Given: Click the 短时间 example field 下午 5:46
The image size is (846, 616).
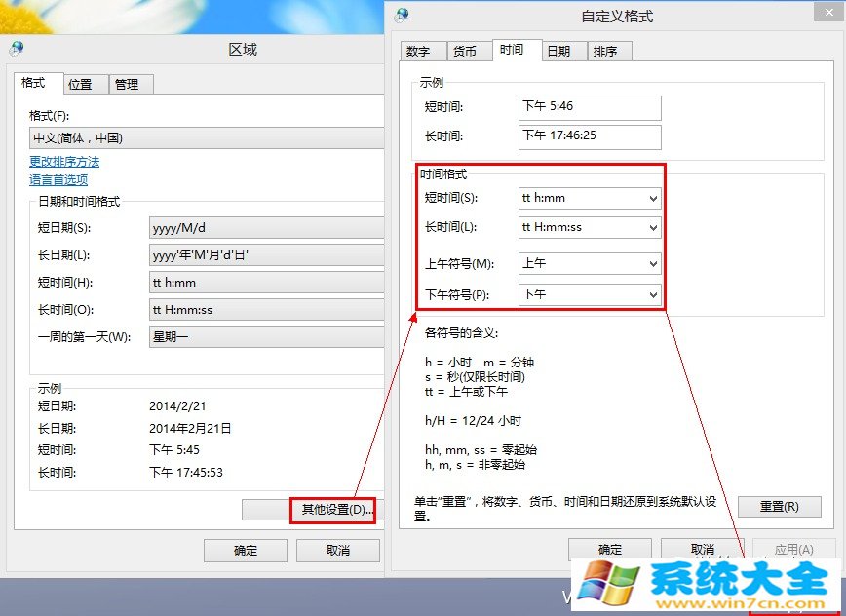Looking at the screenshot, I should [590, 107].
